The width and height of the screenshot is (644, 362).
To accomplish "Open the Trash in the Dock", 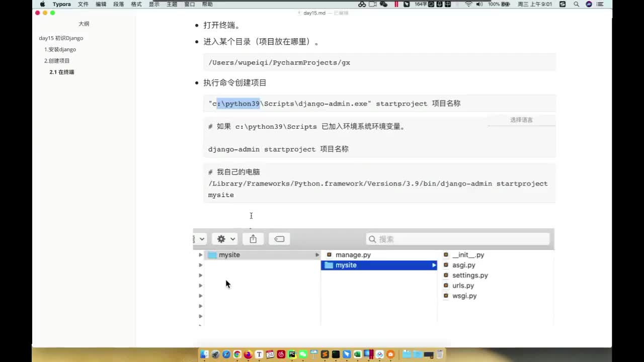I will click(440, 354).
